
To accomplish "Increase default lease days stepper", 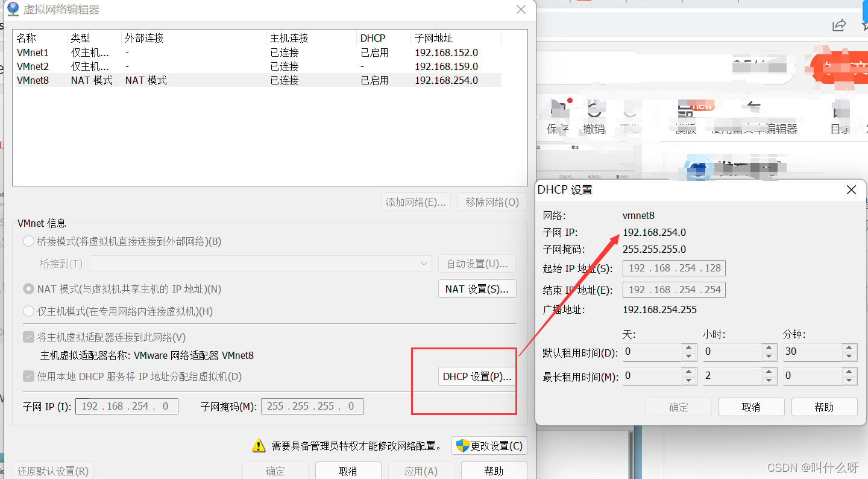I will tap(689, 347).
